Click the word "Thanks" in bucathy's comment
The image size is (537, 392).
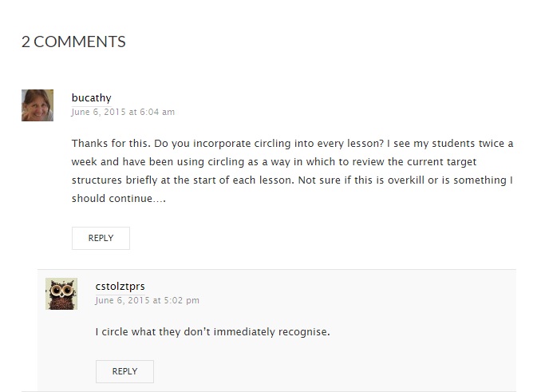click(88, 143)
